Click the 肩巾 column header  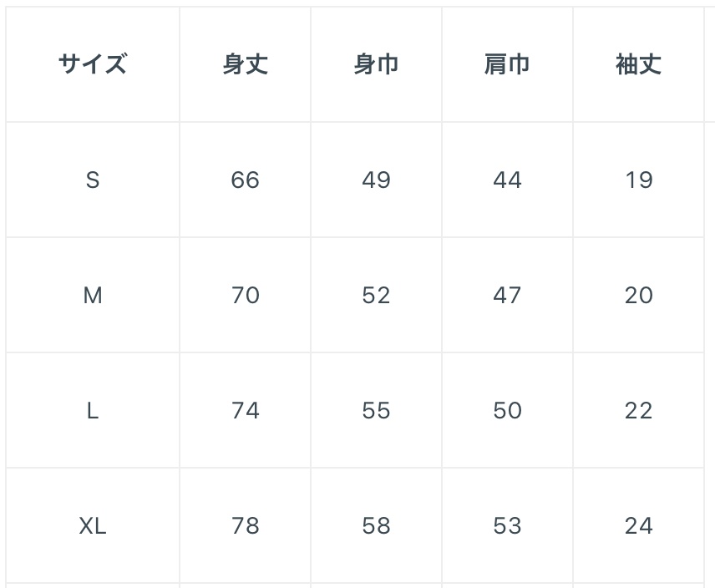(x=507, y=64)
